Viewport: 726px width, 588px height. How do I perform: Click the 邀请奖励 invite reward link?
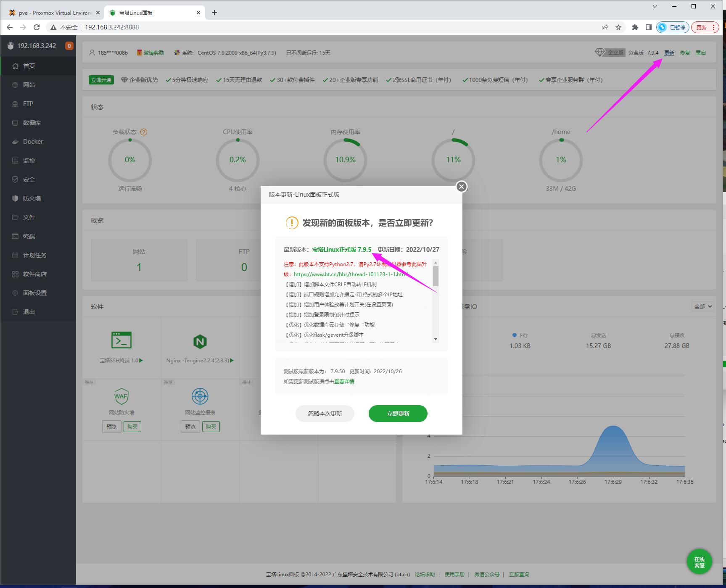coord(150,53)
